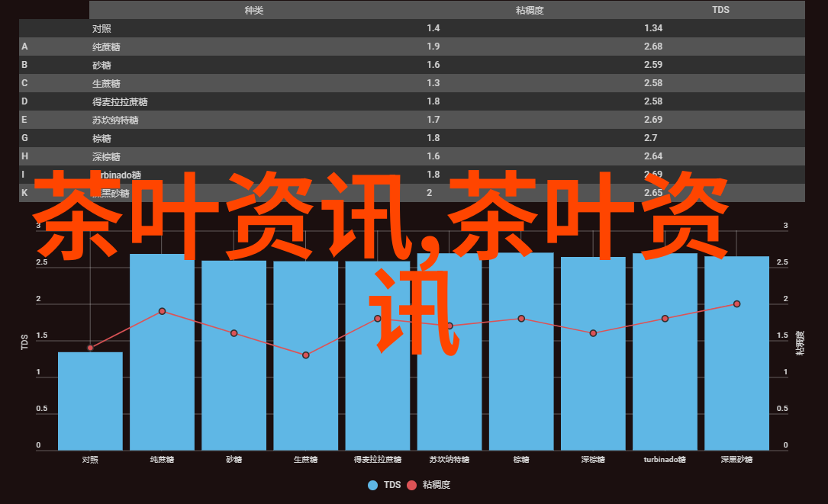
Task: Toggle the 粘稠度 series legend label
Action: point(437,485)
